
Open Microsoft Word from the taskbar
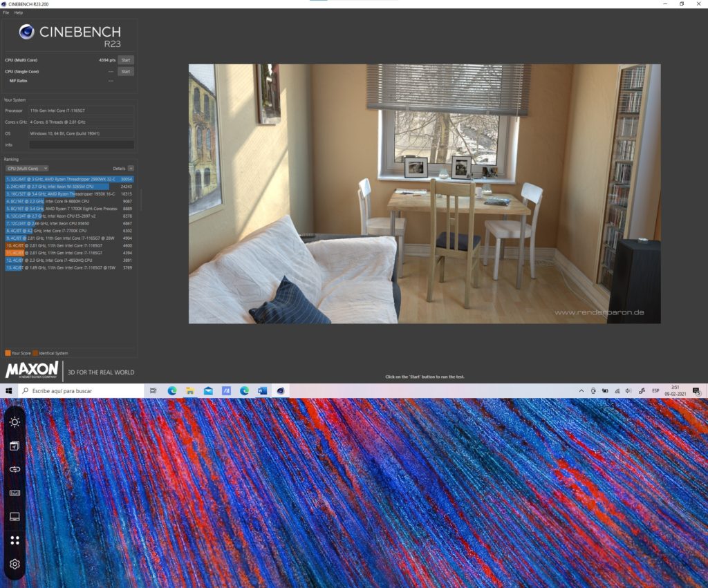262,391
